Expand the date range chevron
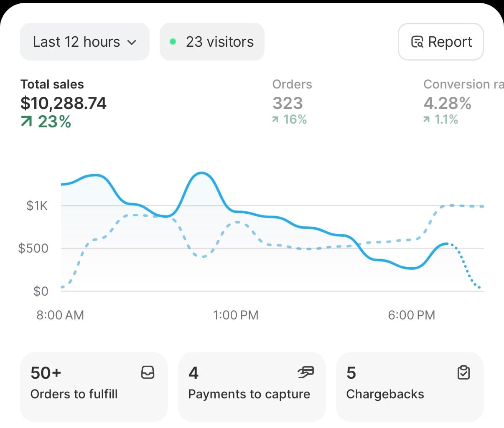The width and height of the screenshot is (504, 428). click(132, 42)
